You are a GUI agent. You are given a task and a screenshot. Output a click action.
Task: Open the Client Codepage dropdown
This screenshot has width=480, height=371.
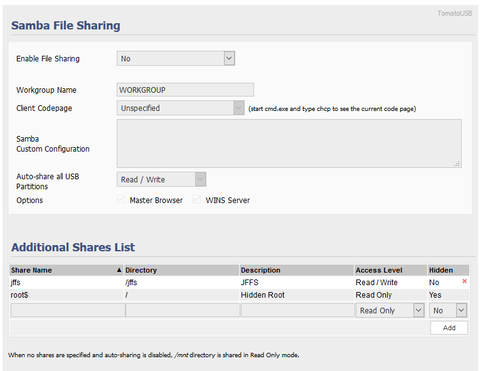click(x=180, y=108)
